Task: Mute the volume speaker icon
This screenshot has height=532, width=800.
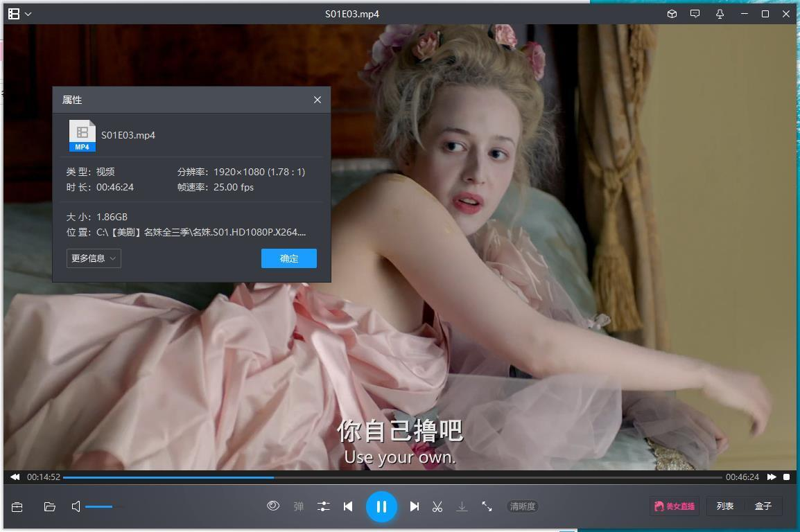Action: coord(75,506)
